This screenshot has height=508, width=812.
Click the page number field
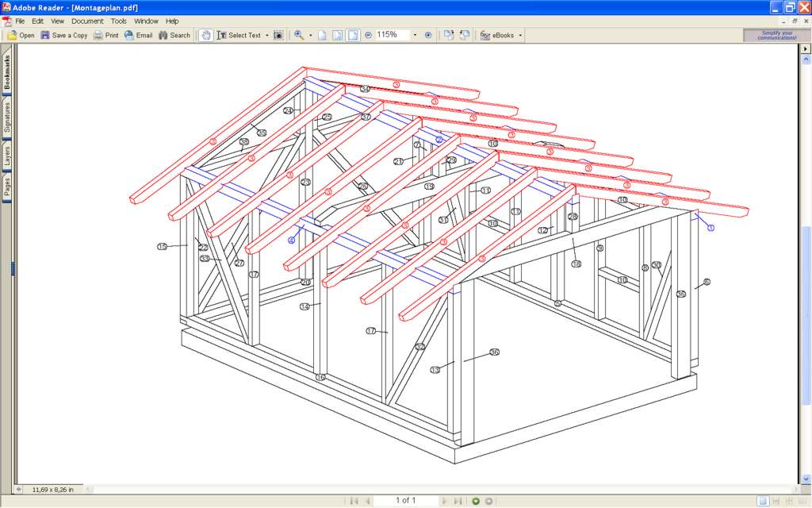pyautogui.click(x=405, y=501)
